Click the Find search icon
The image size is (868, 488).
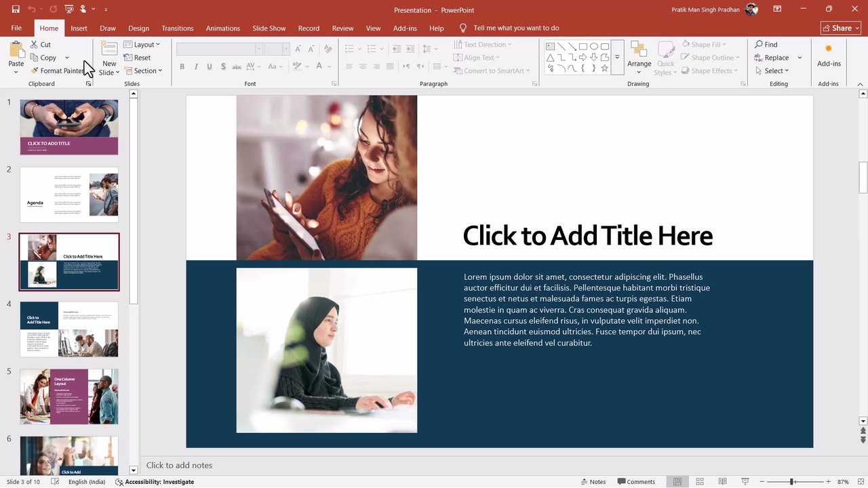[766, 45]
